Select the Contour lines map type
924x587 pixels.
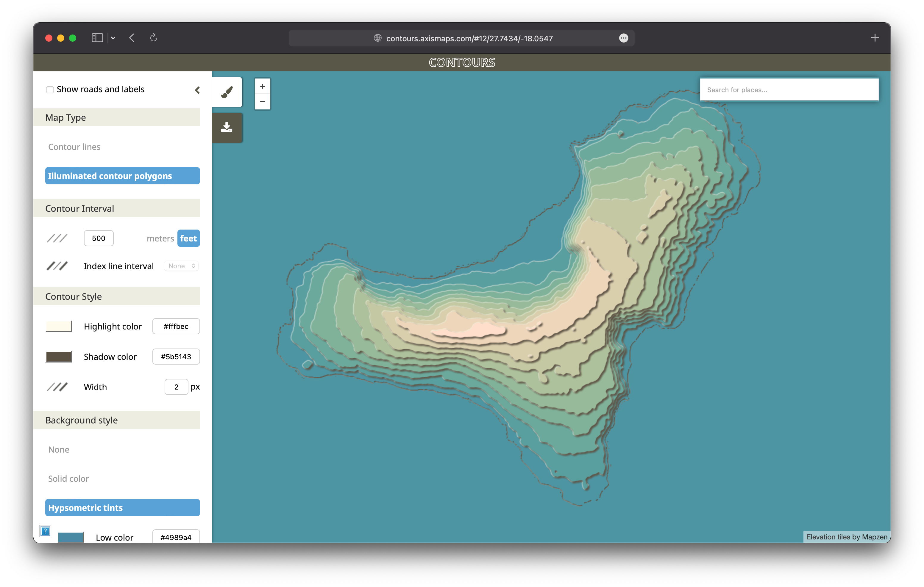click(x=74, y=147)
